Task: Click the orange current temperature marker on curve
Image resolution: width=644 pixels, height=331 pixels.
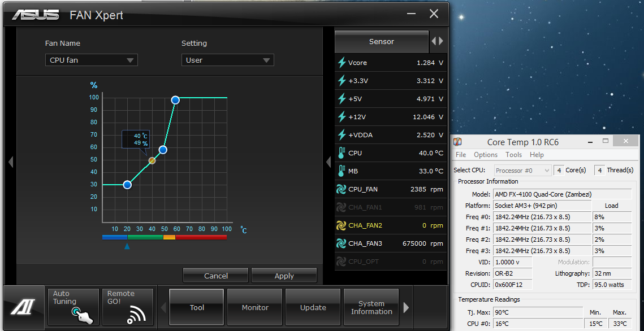Action: [x=152, y=161]
